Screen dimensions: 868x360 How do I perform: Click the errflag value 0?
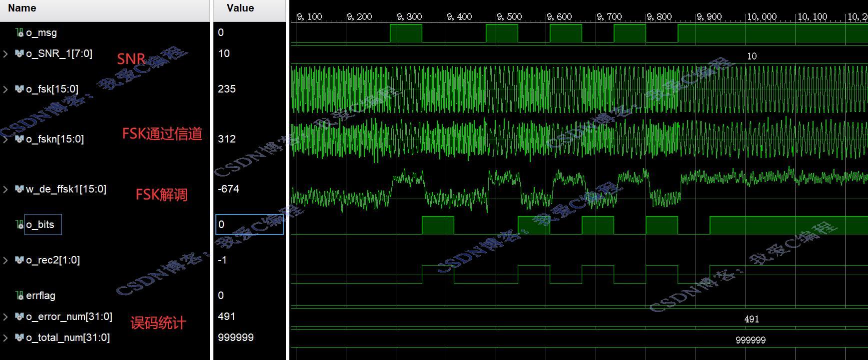tap(221, 295)
